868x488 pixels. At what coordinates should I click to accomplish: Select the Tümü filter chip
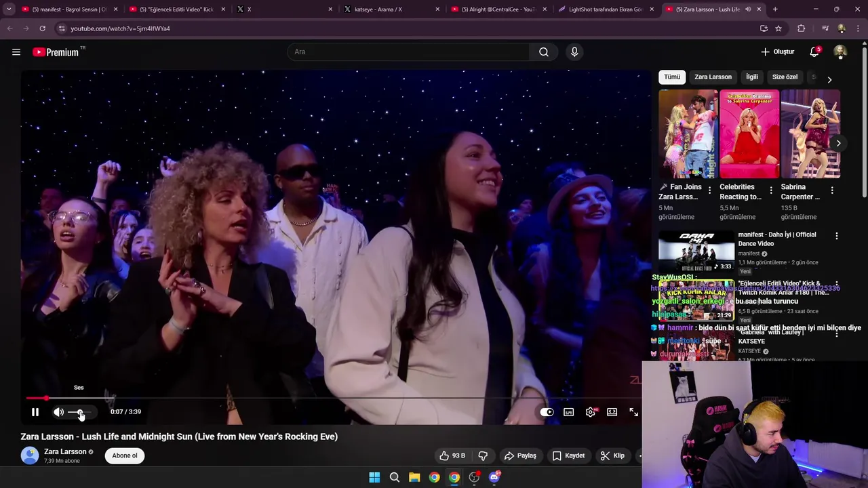click(x=672, y=77)
